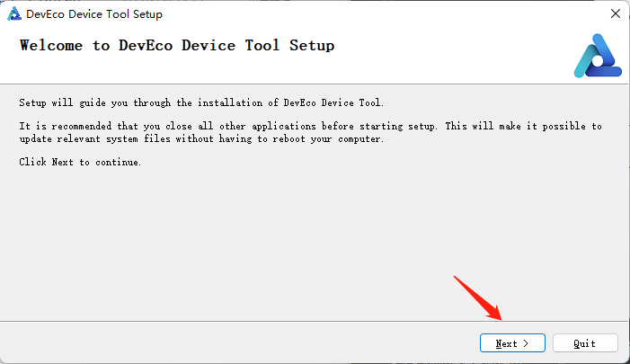This screenshot has width=630, height=364.
Task: Click the "Welcome to DevEco Device Tool Setup" heading
Action: pyautogui.click(x=177, y=46)
